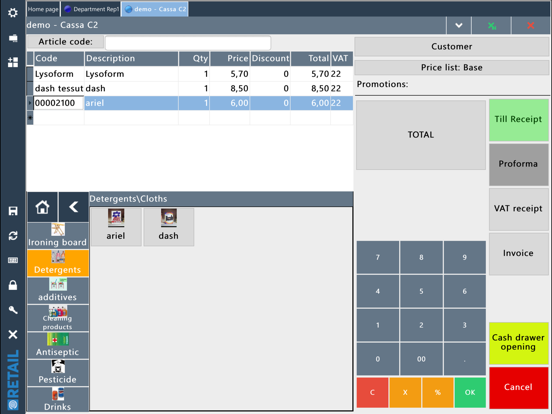The height and width of the screenshot is (414, 552).
Task: Click Cash drawer opening button
Action: [x=518, y=343]
